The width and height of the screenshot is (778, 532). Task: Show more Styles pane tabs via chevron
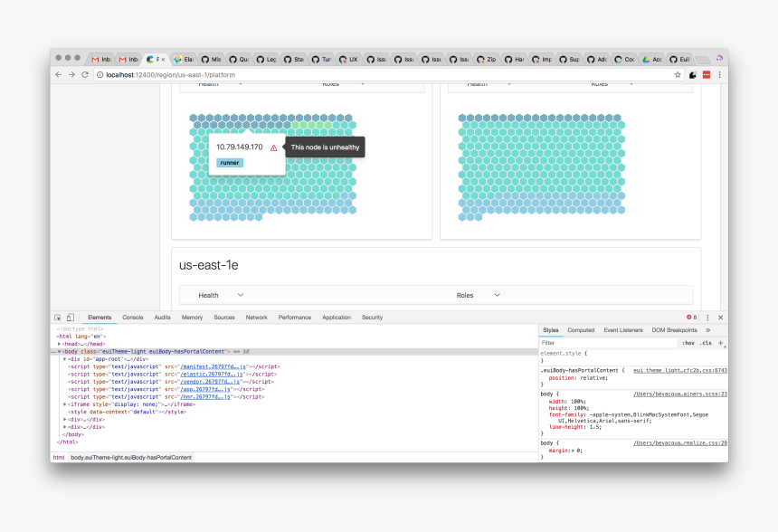[x=708, y=330]
